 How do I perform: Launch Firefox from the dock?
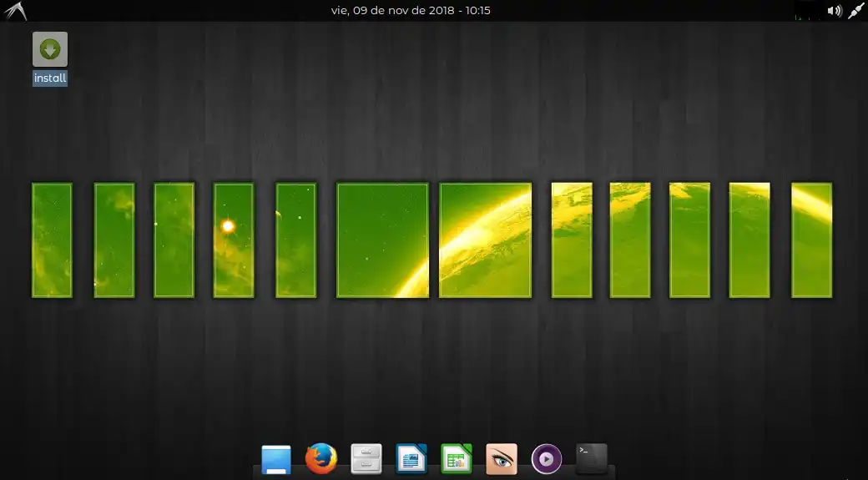[x=321, y=458]
